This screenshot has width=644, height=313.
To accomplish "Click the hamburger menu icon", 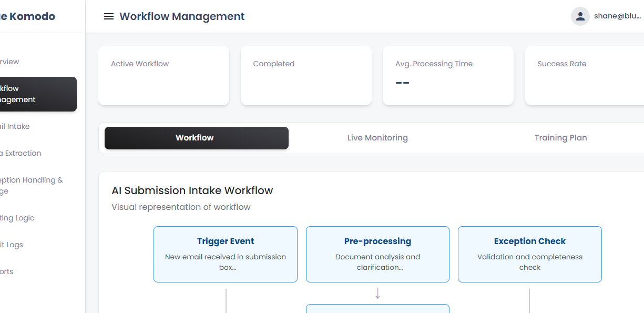I will [109, 16].
